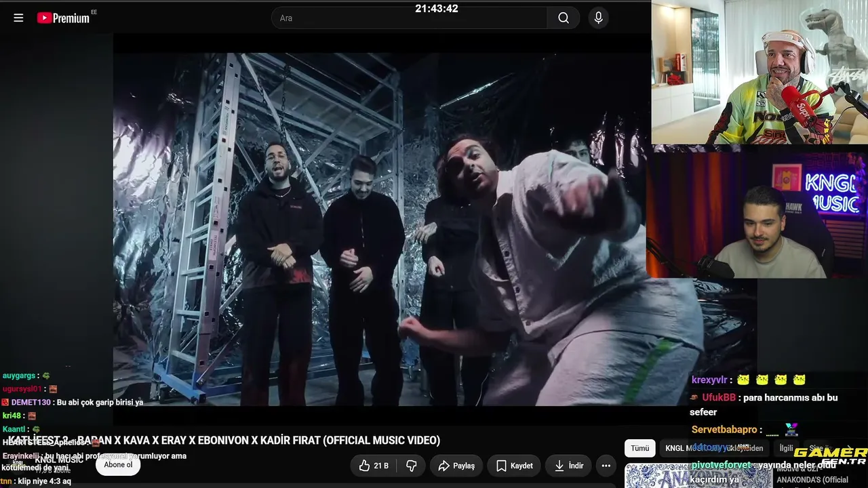
Task: Click DEMET130's chat message about garip birisi
Action: coord(73,403)
